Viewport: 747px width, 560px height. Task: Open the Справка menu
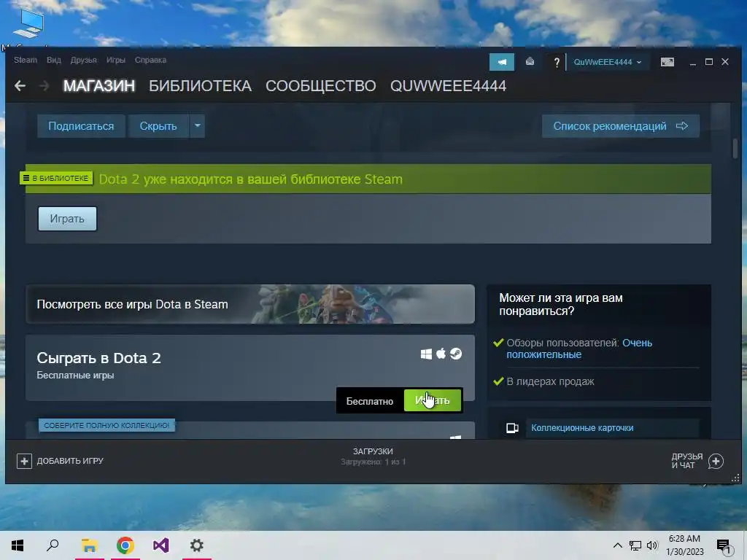coord(150,60)
